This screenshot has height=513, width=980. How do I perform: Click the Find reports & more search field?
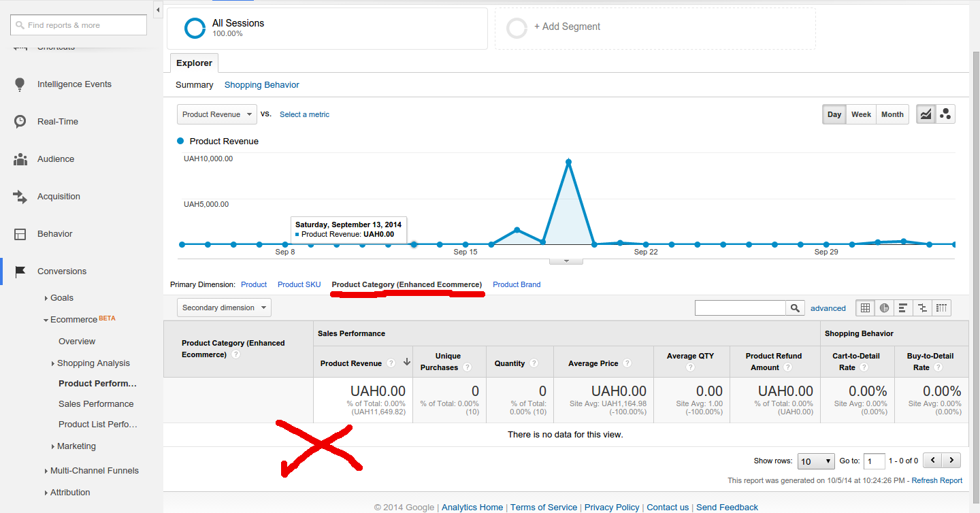coord(78,25)
